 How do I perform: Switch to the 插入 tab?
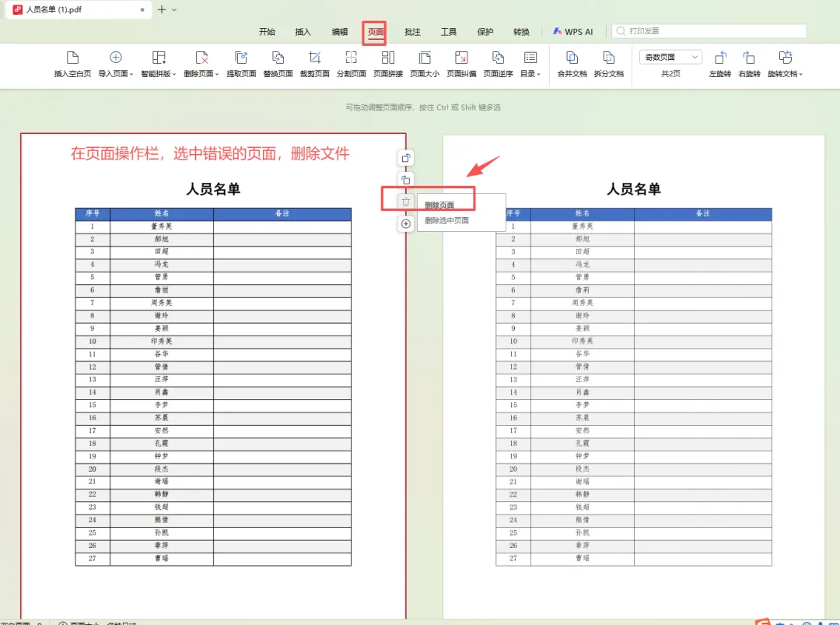303,32
